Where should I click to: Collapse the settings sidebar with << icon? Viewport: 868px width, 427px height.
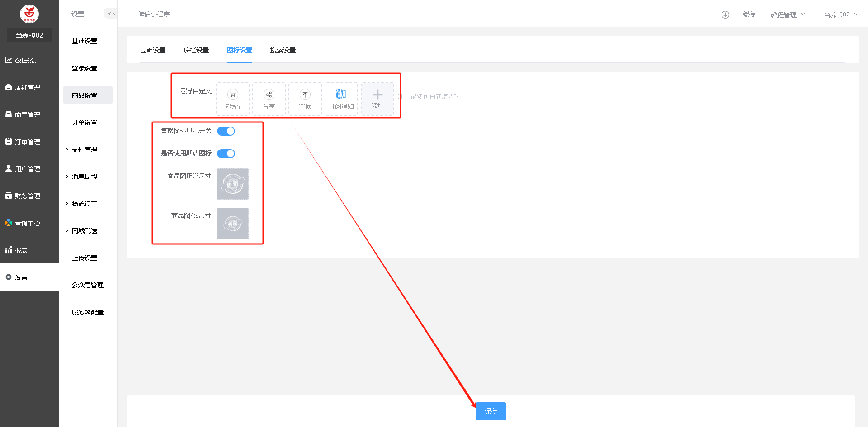click(111, 14)
